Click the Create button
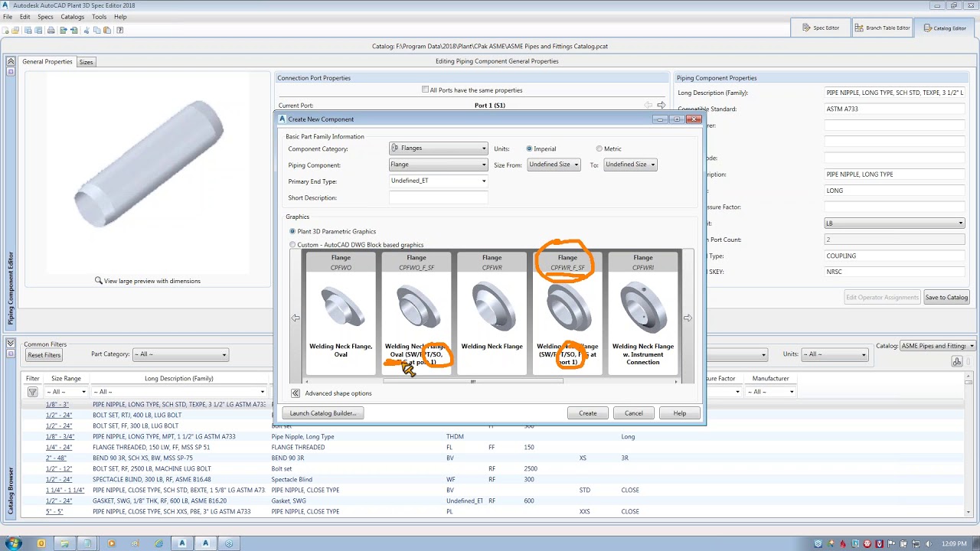Viewport: 980px width, 551px height. [588, 413]
